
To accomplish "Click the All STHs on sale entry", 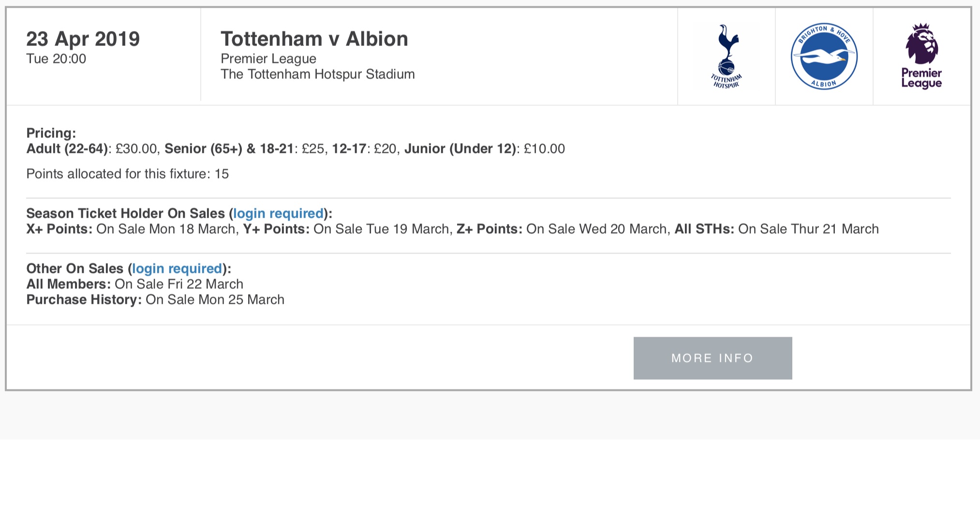I will click(x=777, y=229).
